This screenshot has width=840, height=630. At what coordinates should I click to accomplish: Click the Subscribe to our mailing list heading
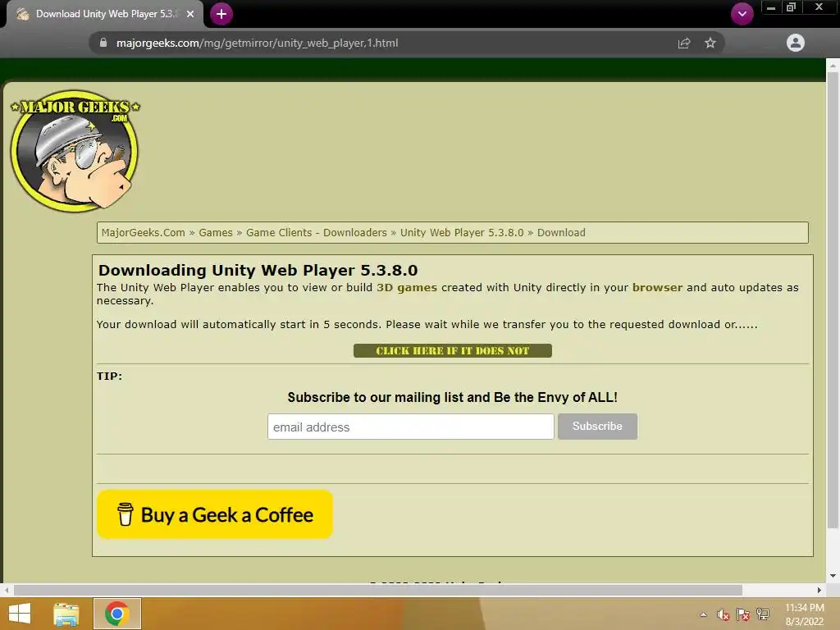click(452, 397)
